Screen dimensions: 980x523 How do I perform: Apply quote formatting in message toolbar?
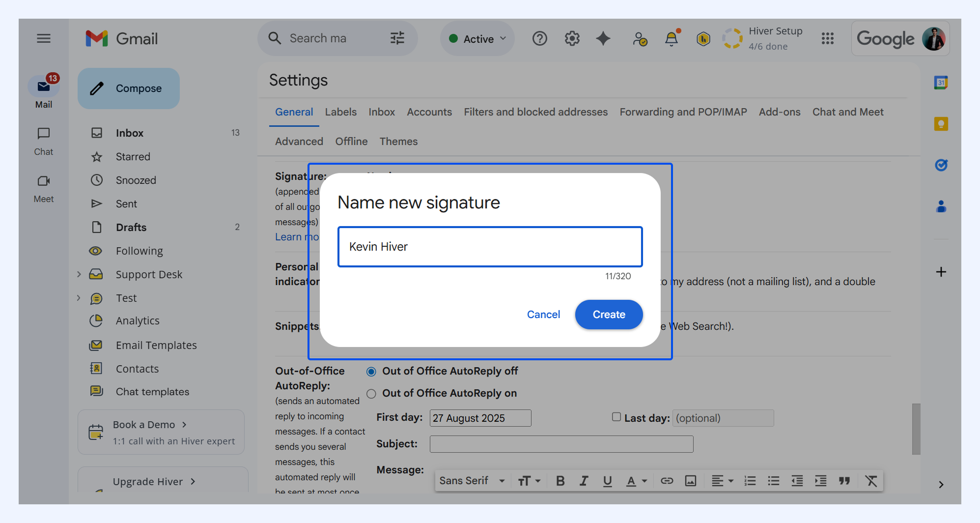coord(844,481)
